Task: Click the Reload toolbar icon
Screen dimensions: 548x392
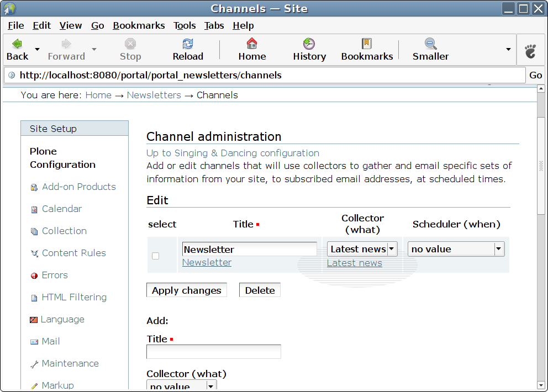Action: point(188,44)
